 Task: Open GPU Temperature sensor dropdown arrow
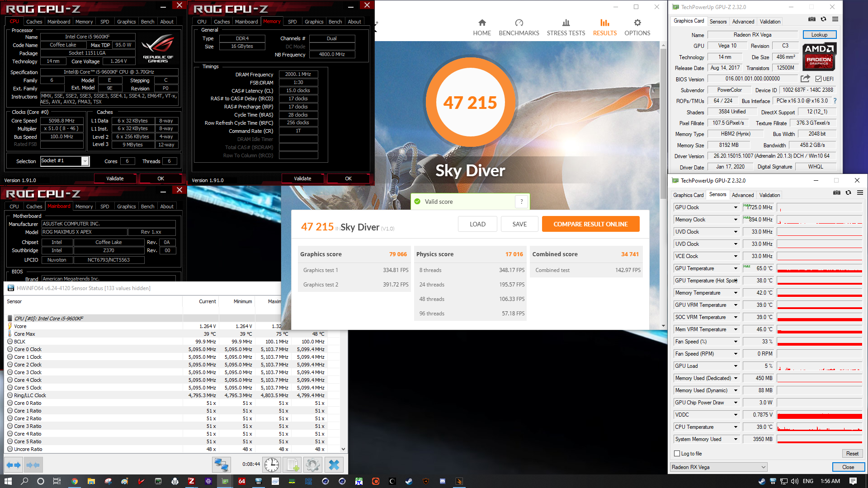[x=736, y=268]
